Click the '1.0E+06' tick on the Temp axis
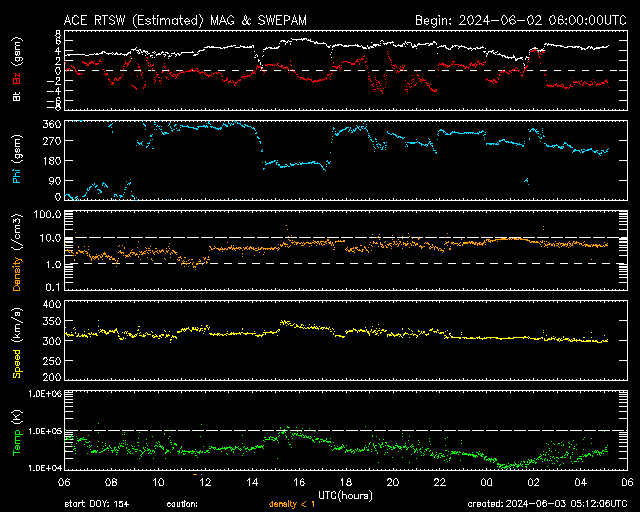 point(45,394)
